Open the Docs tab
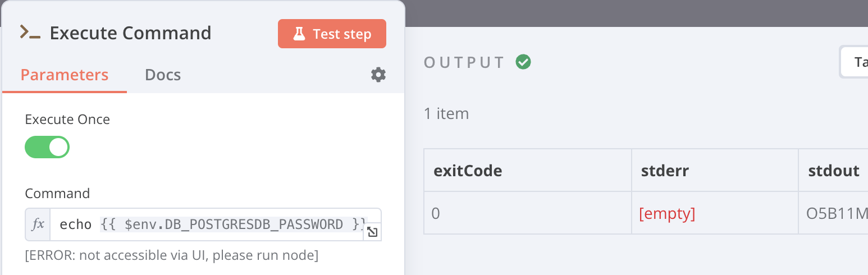Screen dimensions: 868x275 163,75
